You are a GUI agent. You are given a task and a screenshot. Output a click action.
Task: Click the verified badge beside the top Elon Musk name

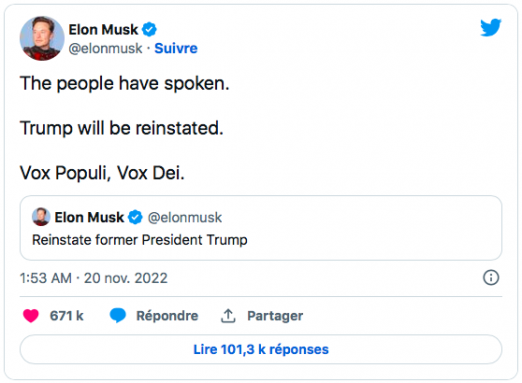click(x=149, y=29)
